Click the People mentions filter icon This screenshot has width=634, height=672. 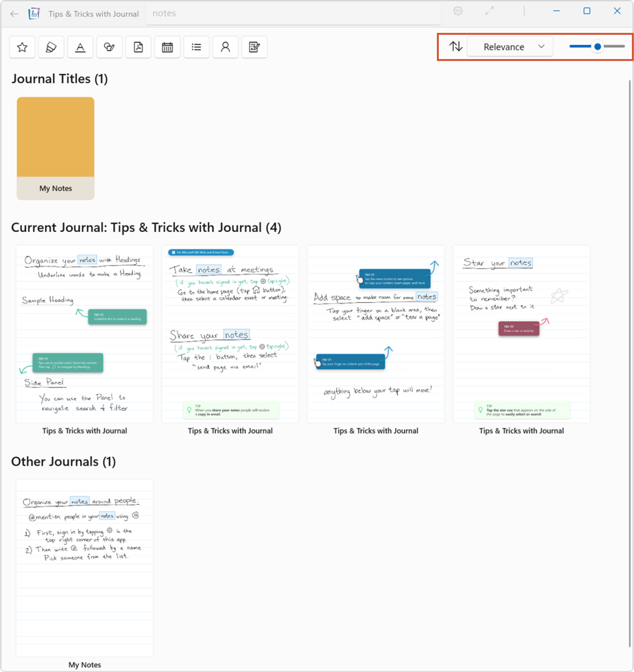225,47
